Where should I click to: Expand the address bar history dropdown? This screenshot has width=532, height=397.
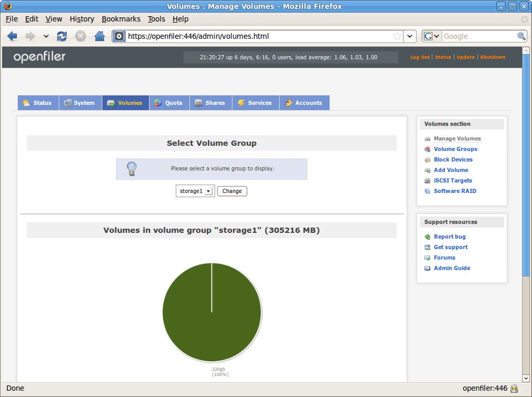click(x=410, y=36)
